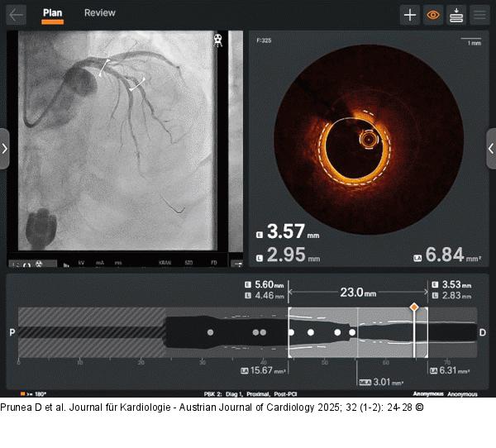Expand the right side panel chevron
The height and width of the screenshot is (448, 496).
point(491,149)
